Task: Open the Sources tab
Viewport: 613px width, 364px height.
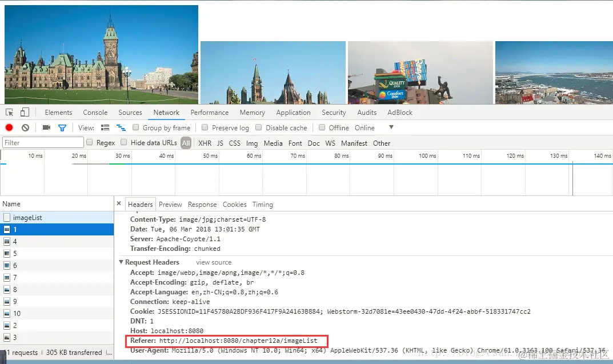Action: pyautogui.click(x=130, y=113)
